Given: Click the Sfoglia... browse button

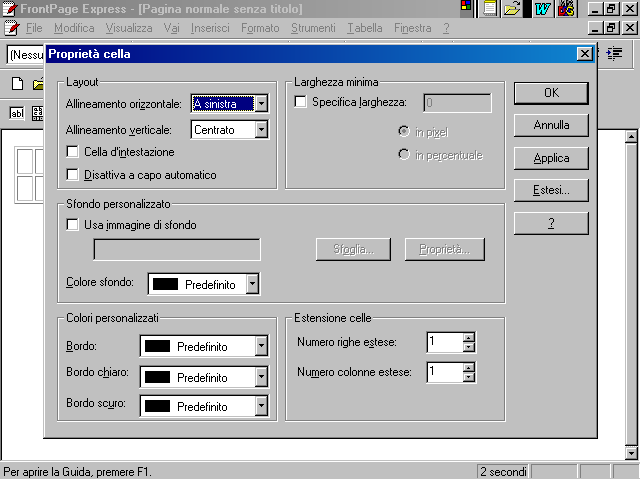Looking at the screenshot, I should tap(353, 249).
